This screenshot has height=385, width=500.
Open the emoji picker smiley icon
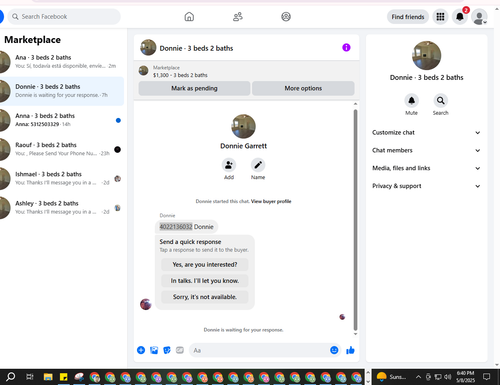click(x=334, y=350)
